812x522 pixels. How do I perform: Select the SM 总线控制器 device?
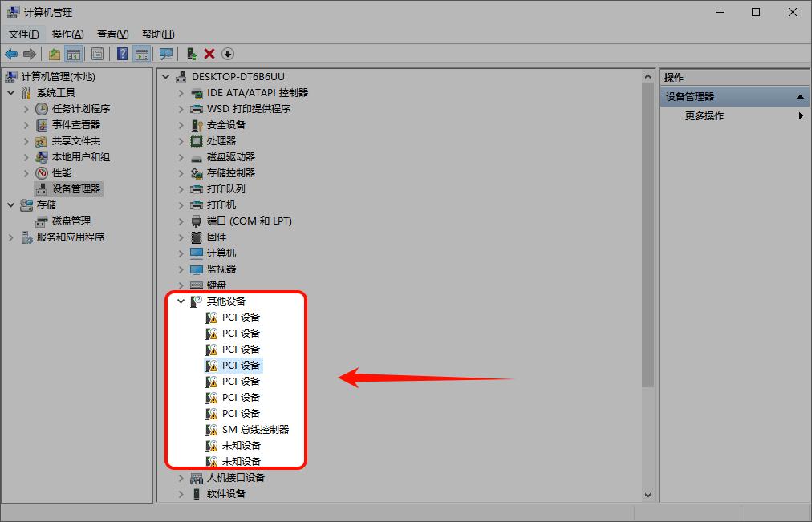pyautogui.click(x=255, y=430)
